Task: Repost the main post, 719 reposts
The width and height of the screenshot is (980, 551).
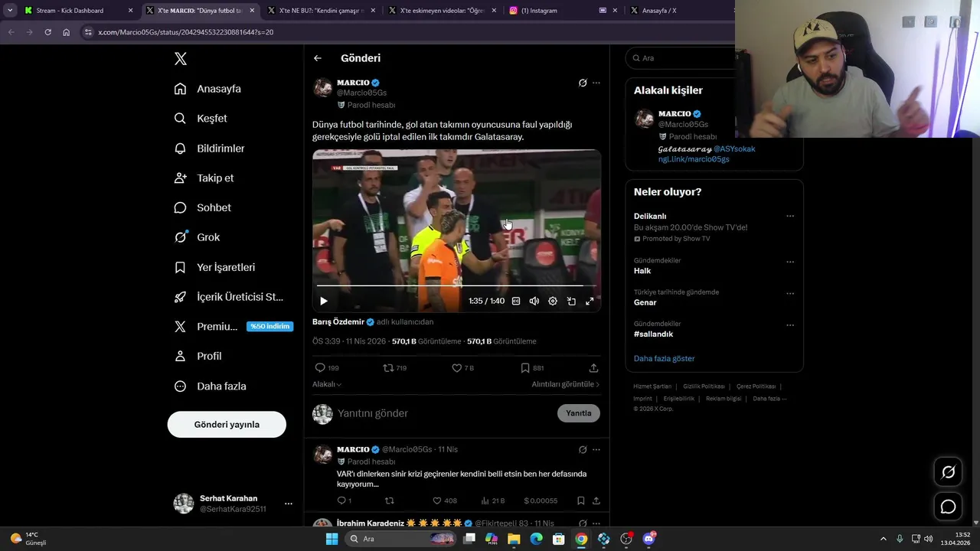Action: pos(395,368)
